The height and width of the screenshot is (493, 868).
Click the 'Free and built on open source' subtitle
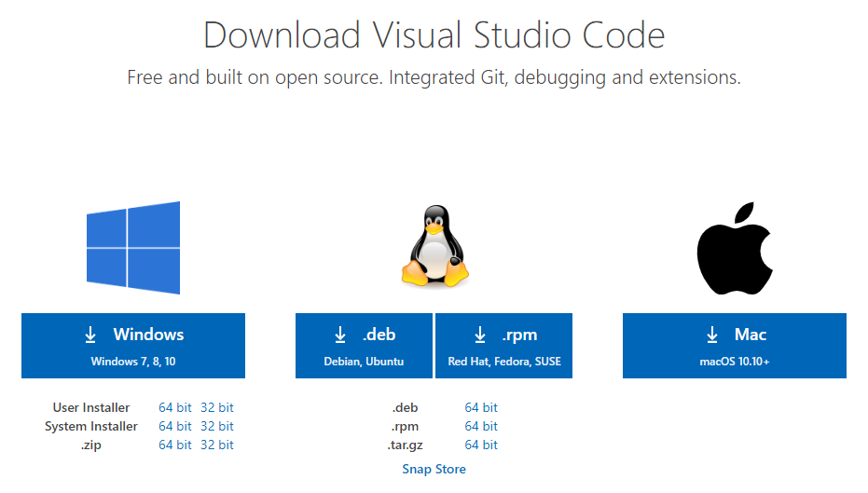(x=434, y=77)
